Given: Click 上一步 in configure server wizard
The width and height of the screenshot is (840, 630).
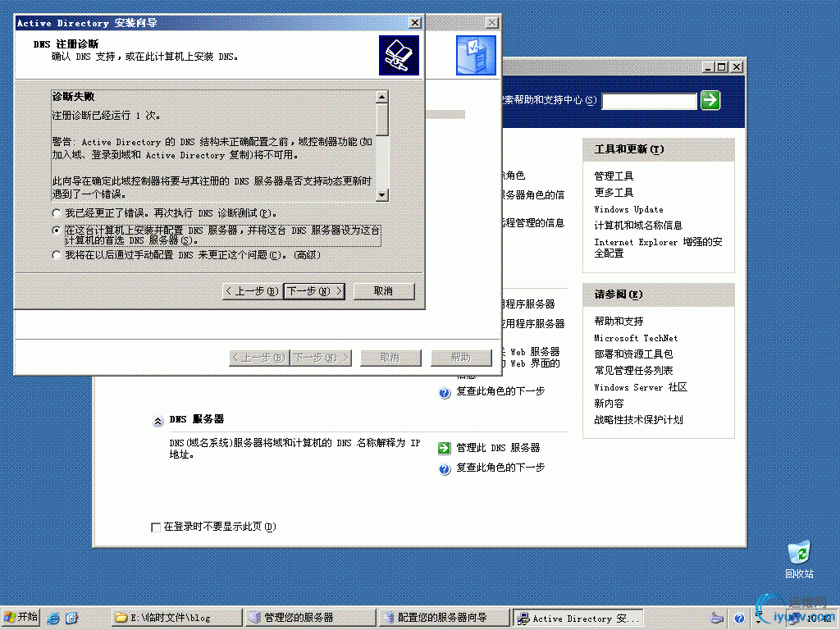Looking at the screenshot, I should 259,358.
